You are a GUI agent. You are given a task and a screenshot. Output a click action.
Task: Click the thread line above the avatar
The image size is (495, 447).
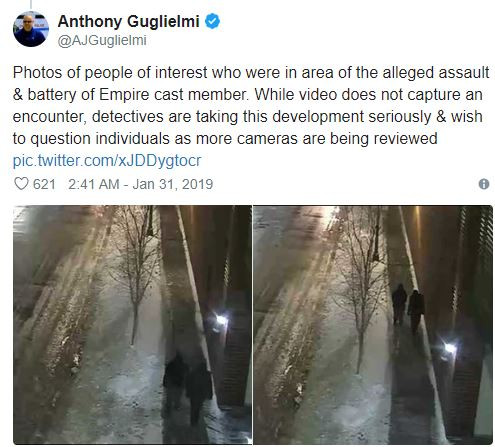point(31,4)
